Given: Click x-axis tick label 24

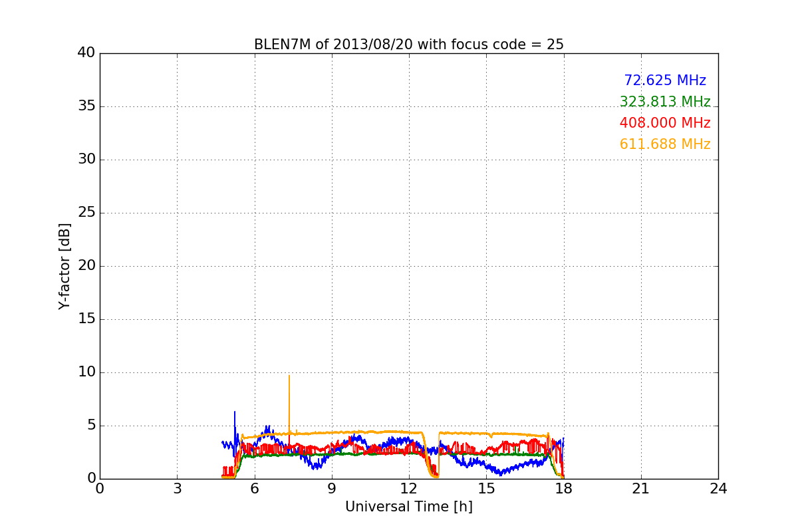Looking at the screenshot, I should (x=718, y=489).
